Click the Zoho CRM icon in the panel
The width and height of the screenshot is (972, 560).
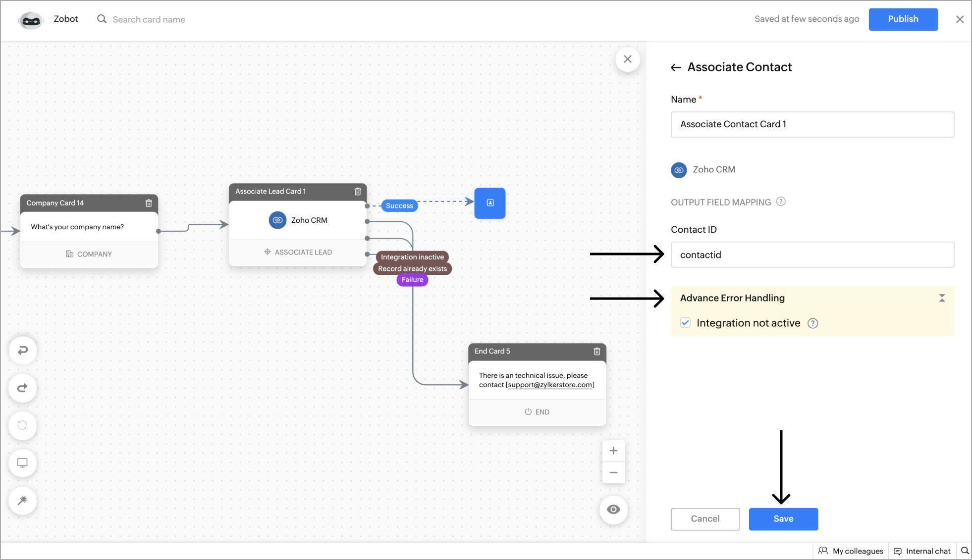point(679,169)
